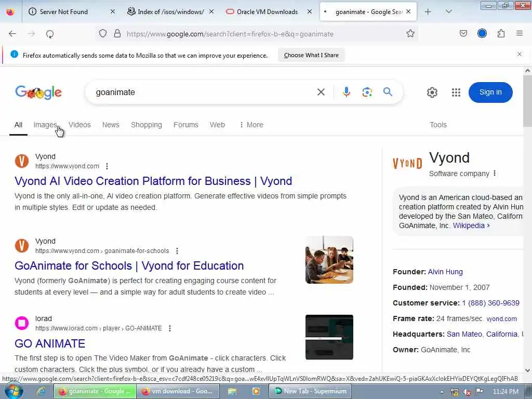Reload the current page
Screen dimensions: 532x399
(x=50, y=34)
